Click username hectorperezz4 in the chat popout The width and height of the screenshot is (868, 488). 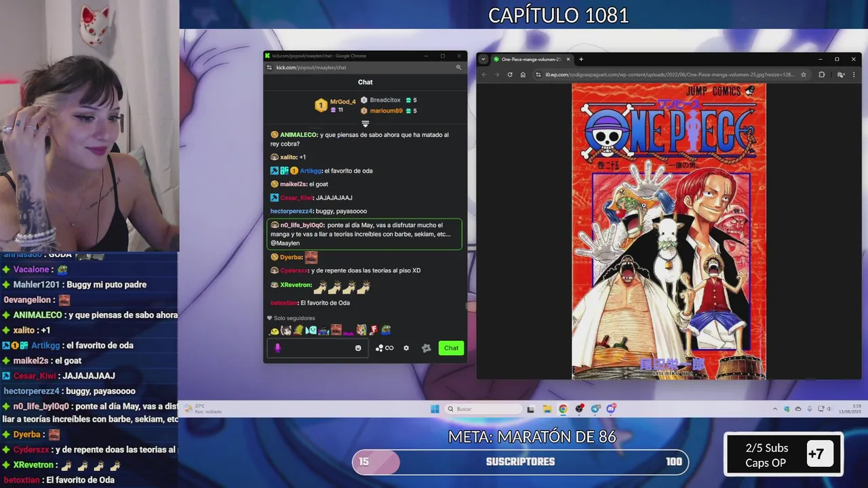pyautogui.click(x=292, y=211)
